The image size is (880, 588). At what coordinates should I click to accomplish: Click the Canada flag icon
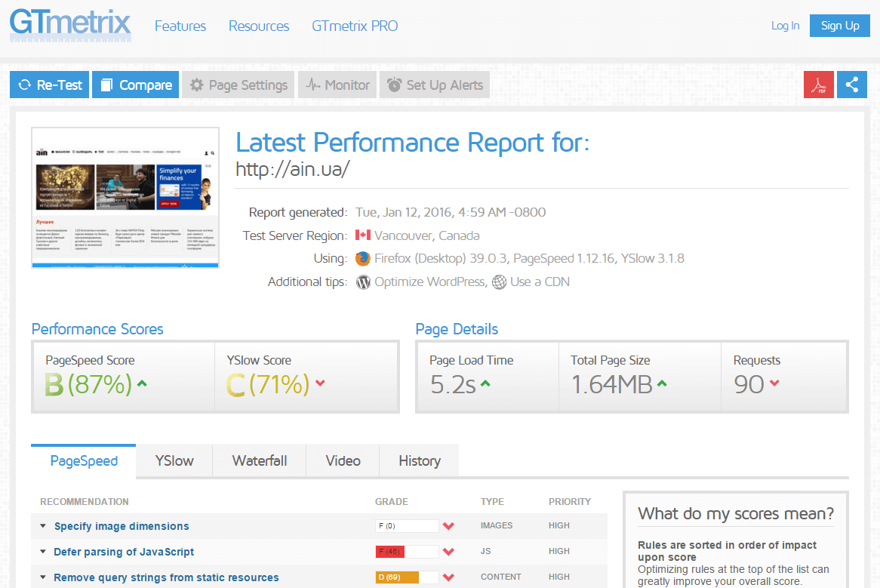point(363,235)
